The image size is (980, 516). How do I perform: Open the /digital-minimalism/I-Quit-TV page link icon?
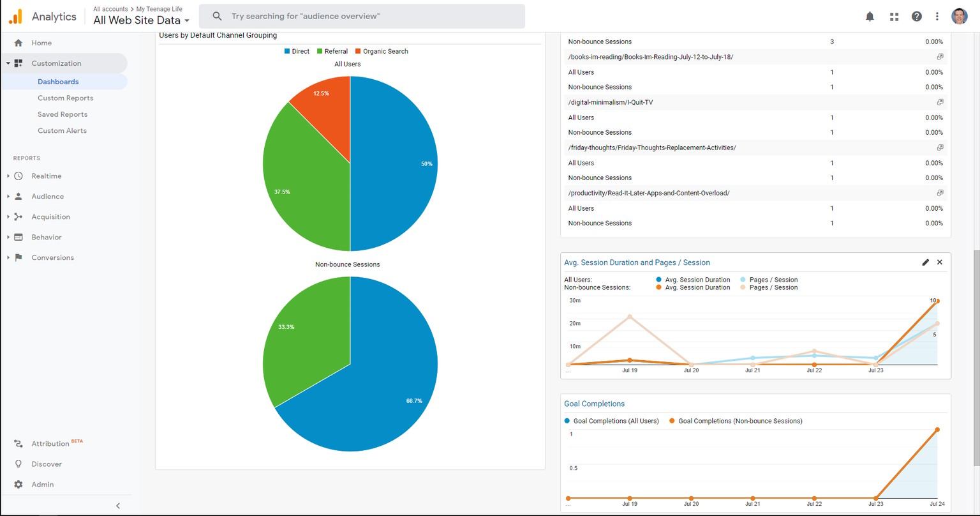click(x=940, y=102)
